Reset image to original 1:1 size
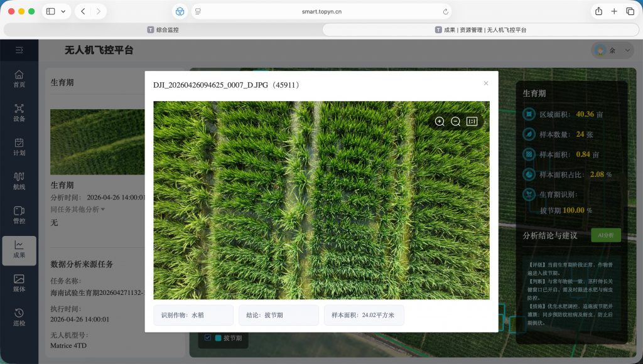Image resolution: width=643 pixels, height=364 pixels. point(472,121)
